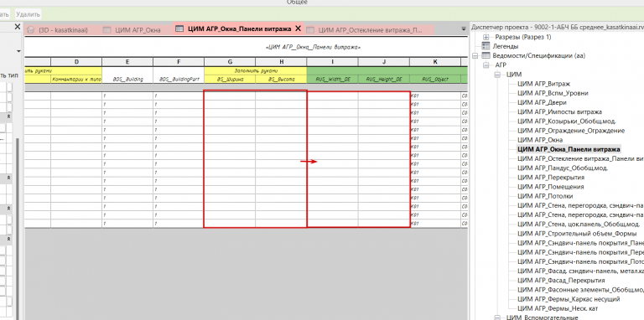The image size is (644, 320).
Task: Open the view tabs list arrow
Action: [464, 28]
